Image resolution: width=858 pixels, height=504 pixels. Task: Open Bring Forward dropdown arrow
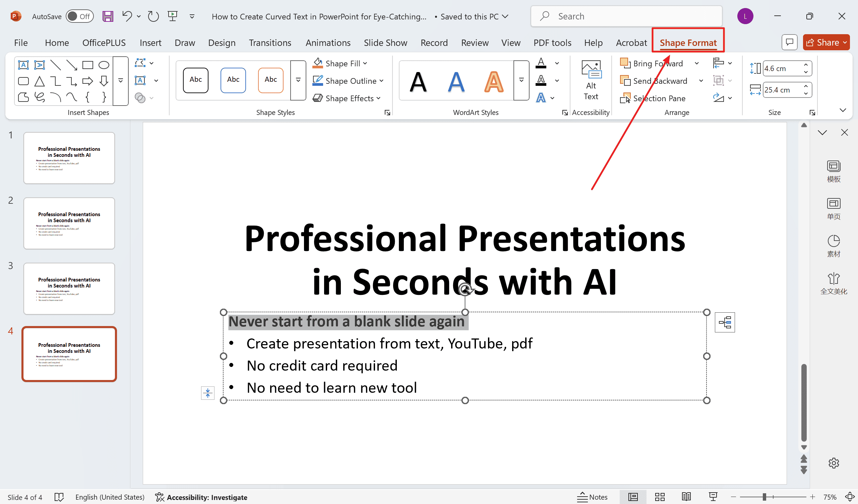(697, 63)
